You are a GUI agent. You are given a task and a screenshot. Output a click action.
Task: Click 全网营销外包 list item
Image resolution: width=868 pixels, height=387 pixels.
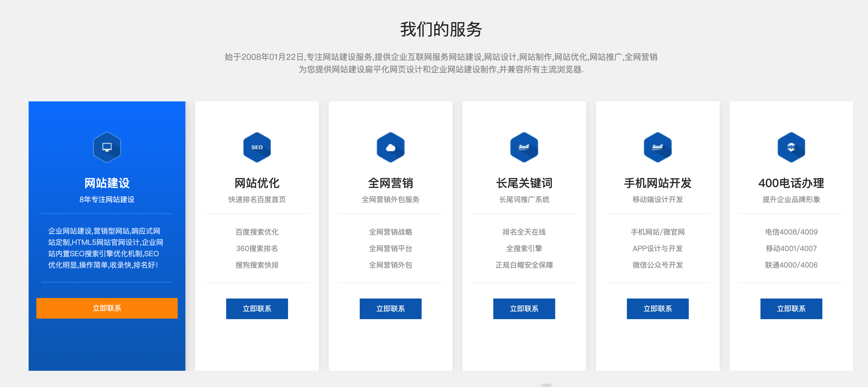tap(390, 265)
